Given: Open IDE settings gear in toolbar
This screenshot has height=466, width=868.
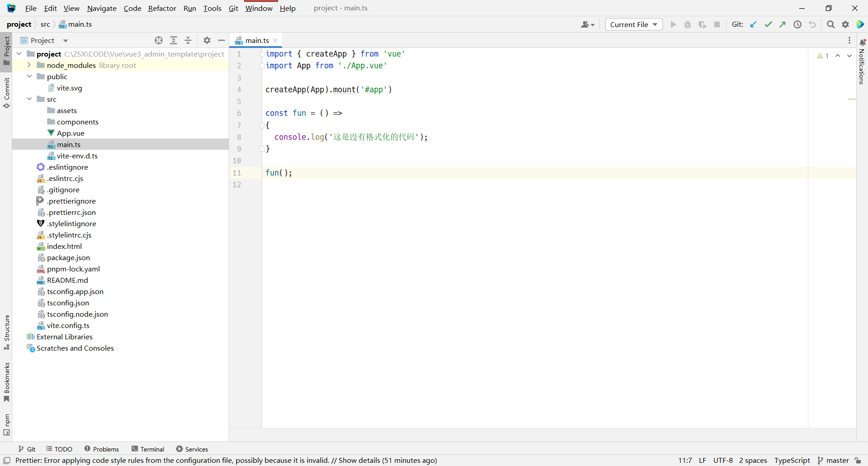Looking at the screenshot, I should (x=845, y=24).
